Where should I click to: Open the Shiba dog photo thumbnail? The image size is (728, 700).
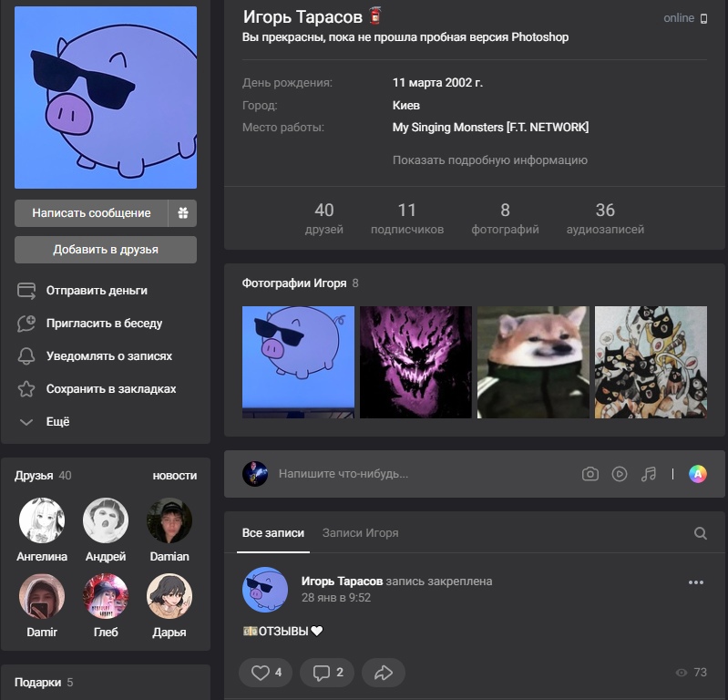(533, 362)
